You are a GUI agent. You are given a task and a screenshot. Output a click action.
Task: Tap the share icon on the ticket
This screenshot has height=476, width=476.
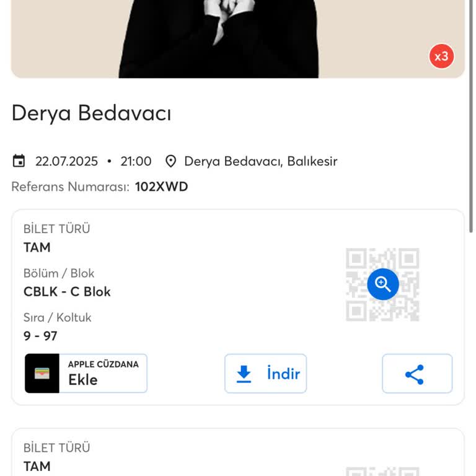point(414,374)
